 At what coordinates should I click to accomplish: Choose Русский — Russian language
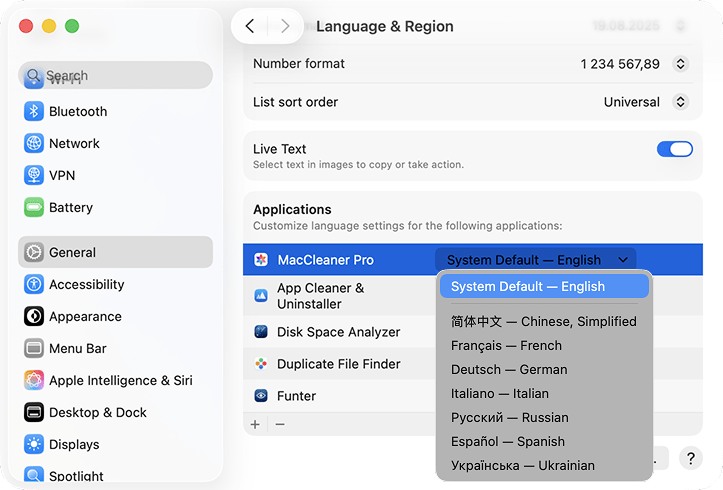tap(544, 417)
